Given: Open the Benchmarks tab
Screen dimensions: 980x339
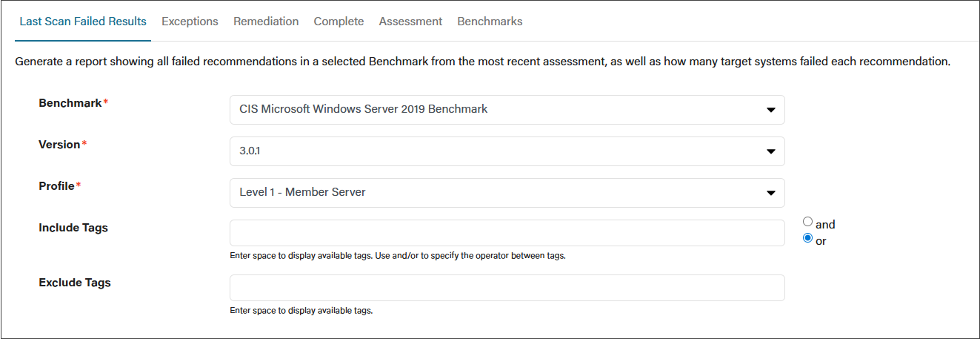Looking at the screenshot, I should click(x=490, y=22).
